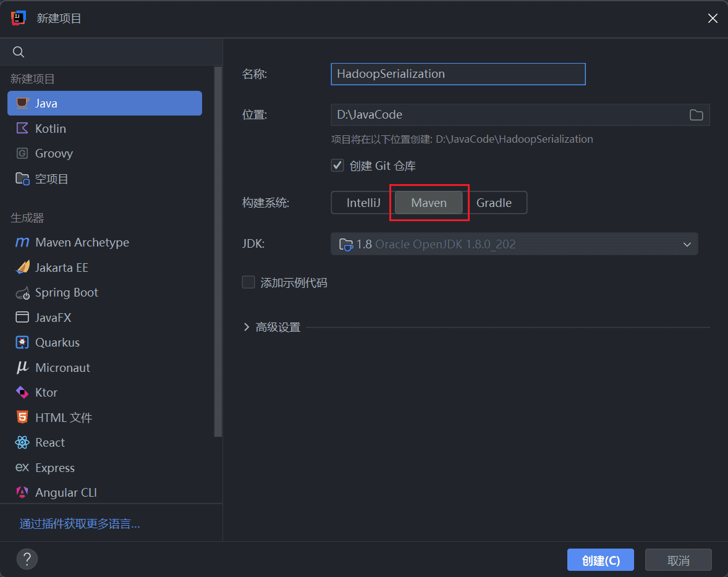This screenshot has height=577, width=728.
Task: Click the project name input field
Action: point(458,74)
